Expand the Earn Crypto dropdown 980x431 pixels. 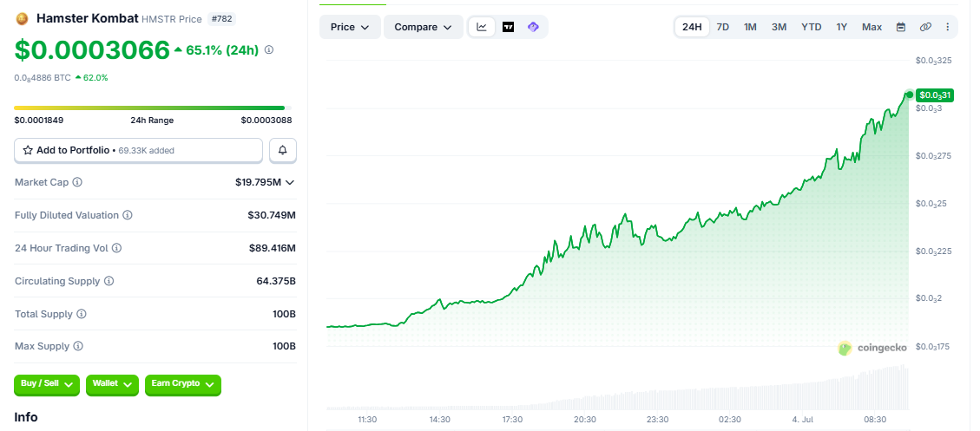click(183, 384)
